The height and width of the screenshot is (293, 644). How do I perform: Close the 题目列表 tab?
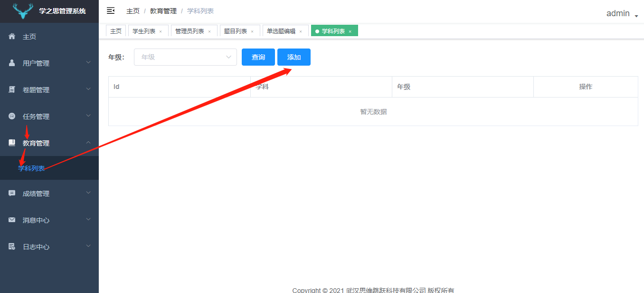[252, 31]
